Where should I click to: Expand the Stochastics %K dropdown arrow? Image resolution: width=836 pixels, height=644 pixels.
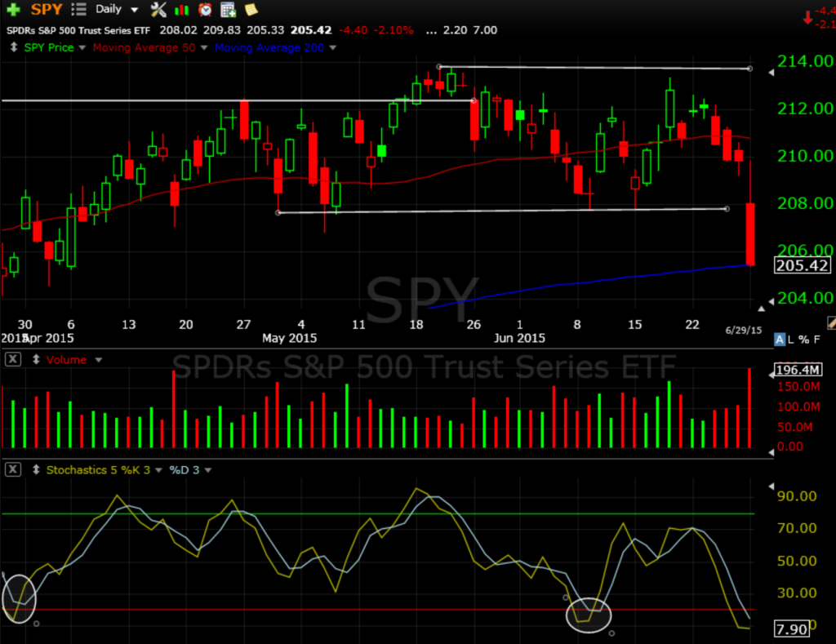158,470
